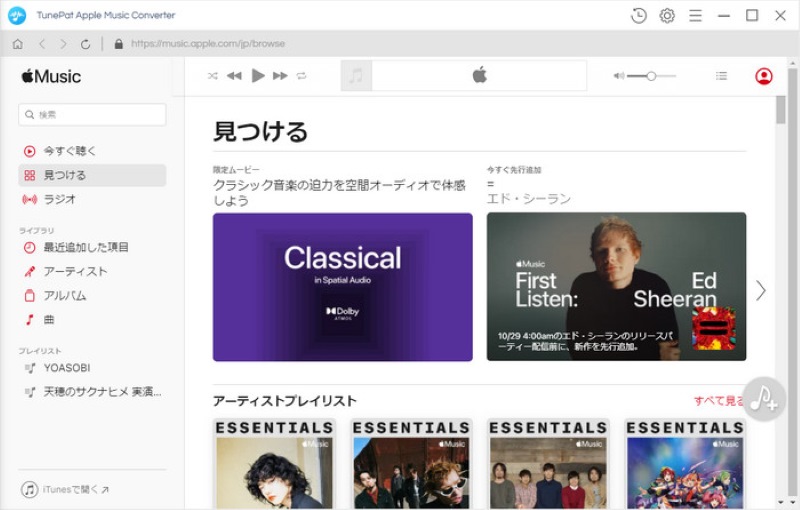Show next featured banner arrow

click(x=761, y=291)
